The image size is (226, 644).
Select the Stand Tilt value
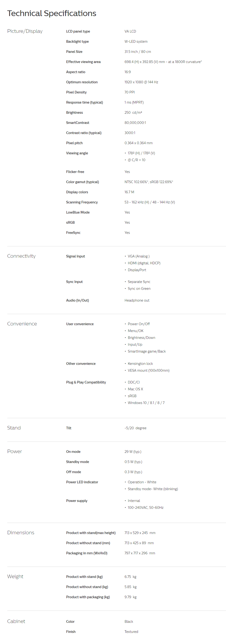tap(135, 428)
